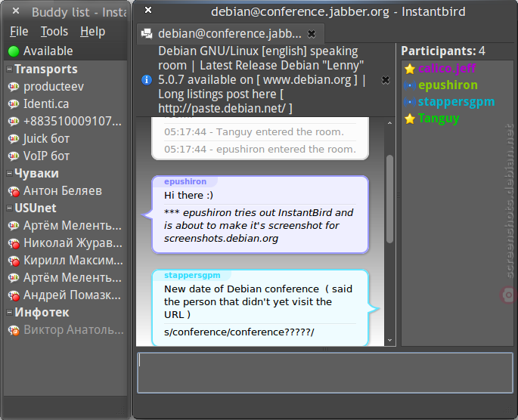Select the debian@conference.jabb... conversation tab

230,34
